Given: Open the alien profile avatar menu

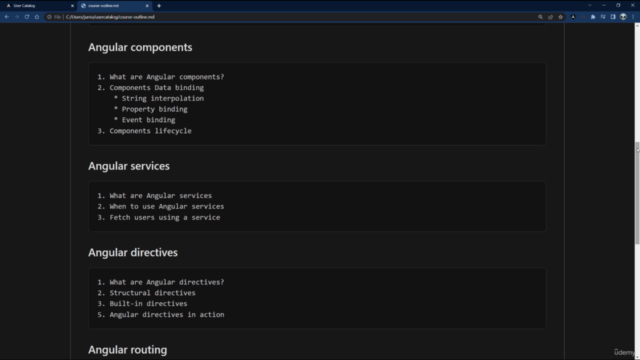Looking at the screenshot, I should click(x=623, y=17).
